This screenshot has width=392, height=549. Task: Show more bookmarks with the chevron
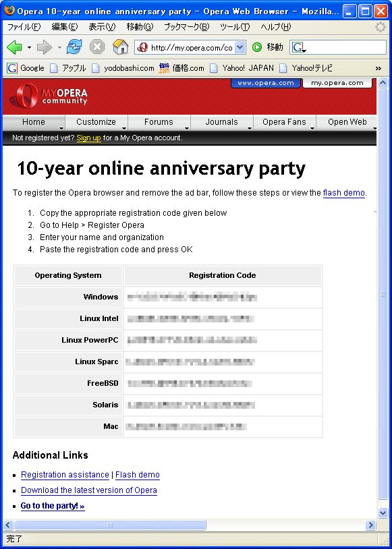point(378,68)
